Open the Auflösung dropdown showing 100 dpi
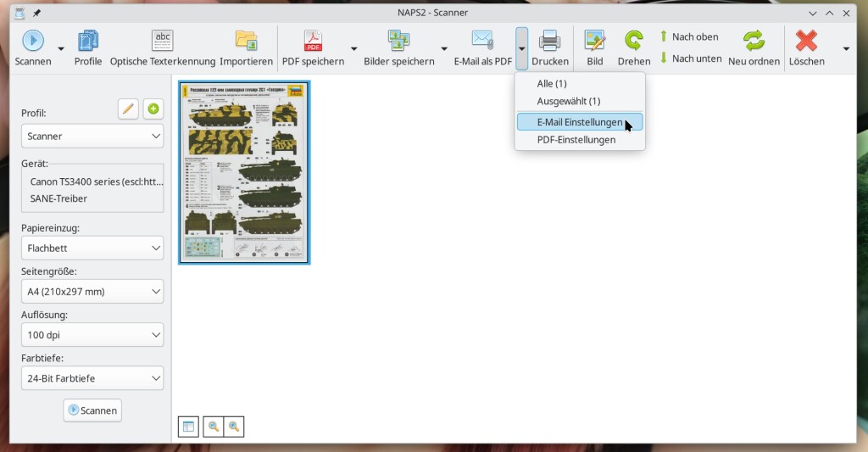 pyautogui.click(x=92, y=335)
